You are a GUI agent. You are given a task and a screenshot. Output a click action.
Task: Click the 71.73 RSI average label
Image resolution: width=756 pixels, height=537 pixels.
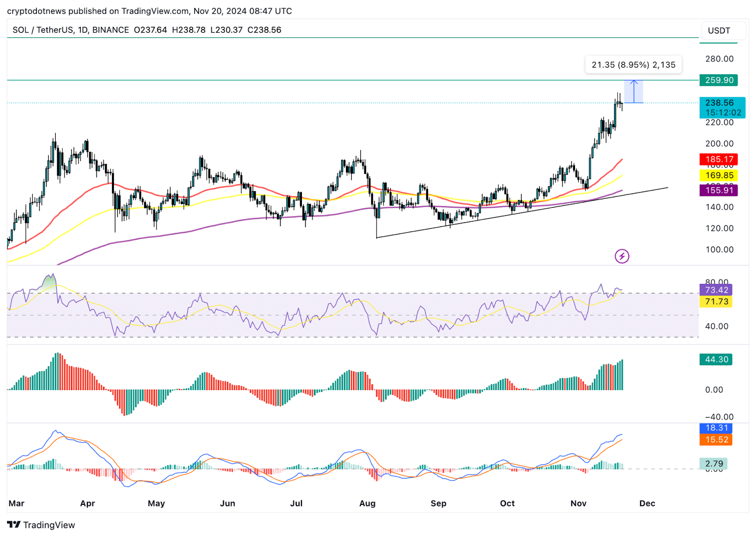[x=716, y=302]
